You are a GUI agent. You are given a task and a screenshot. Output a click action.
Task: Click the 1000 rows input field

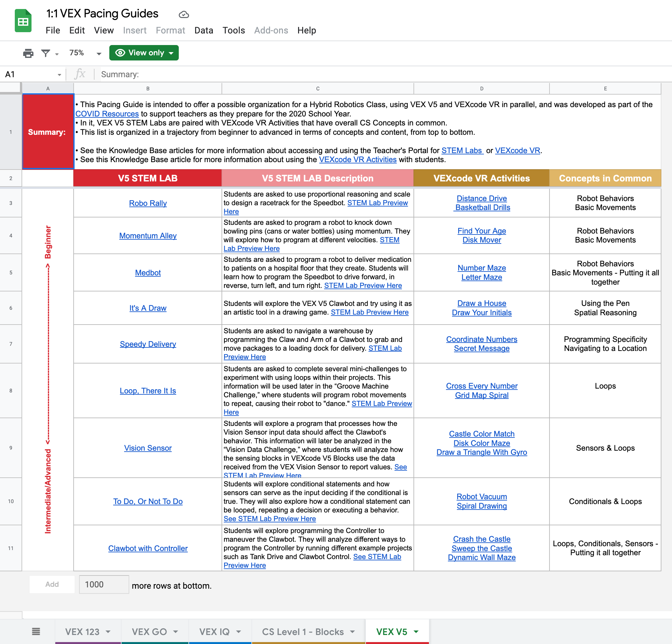[x=104, y=584]
